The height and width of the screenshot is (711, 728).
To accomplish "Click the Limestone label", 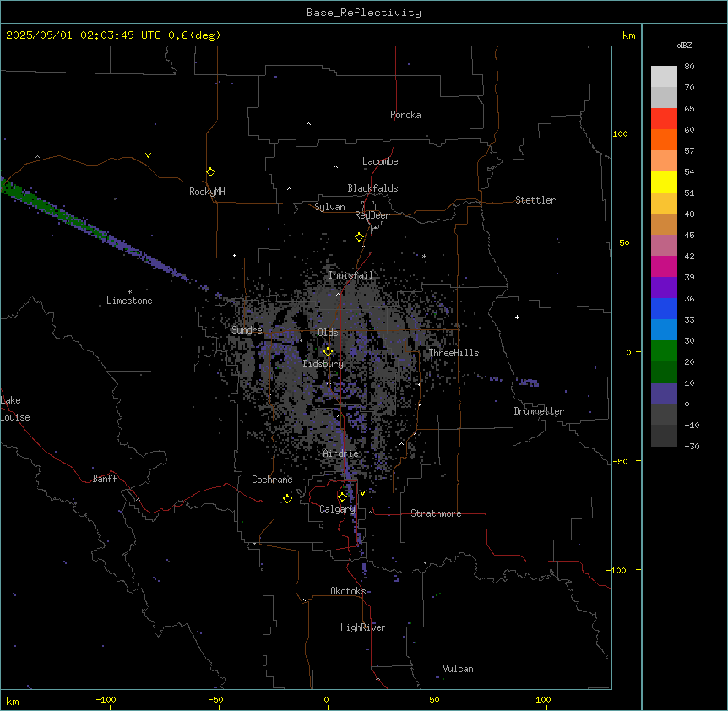I will pyautogui.click(x=129, y=301).
